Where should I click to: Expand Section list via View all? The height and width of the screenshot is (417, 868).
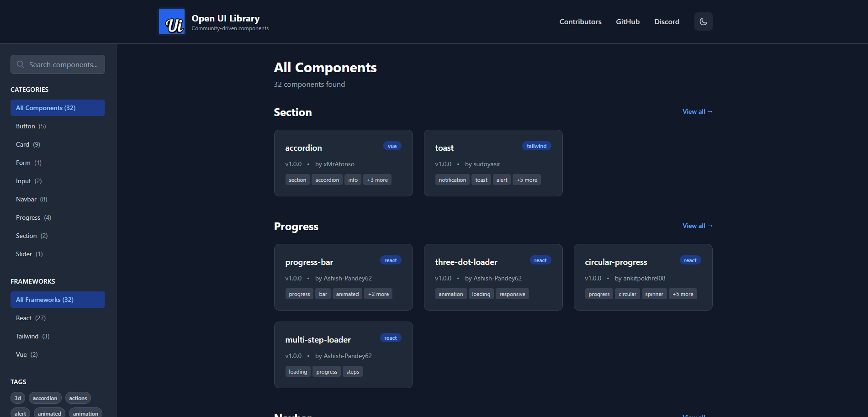pyautogui.click(x=697, y=111)
